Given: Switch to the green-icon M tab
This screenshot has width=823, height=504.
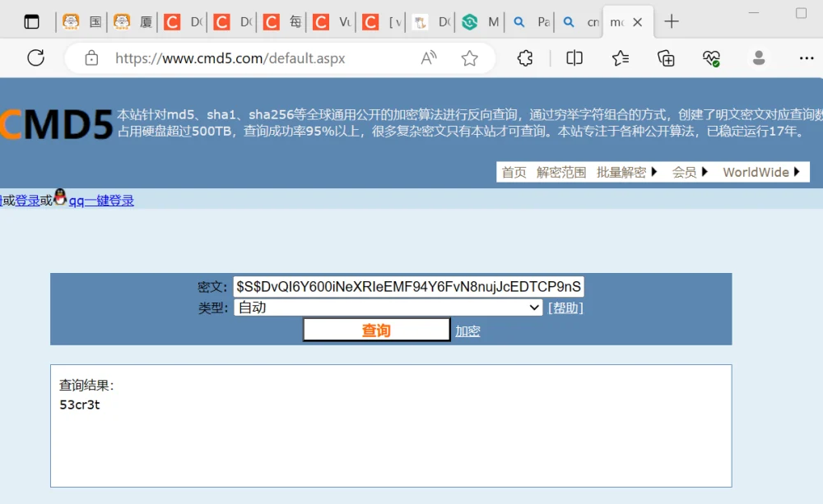Looking at the screenshot, I should coord(481,22).
